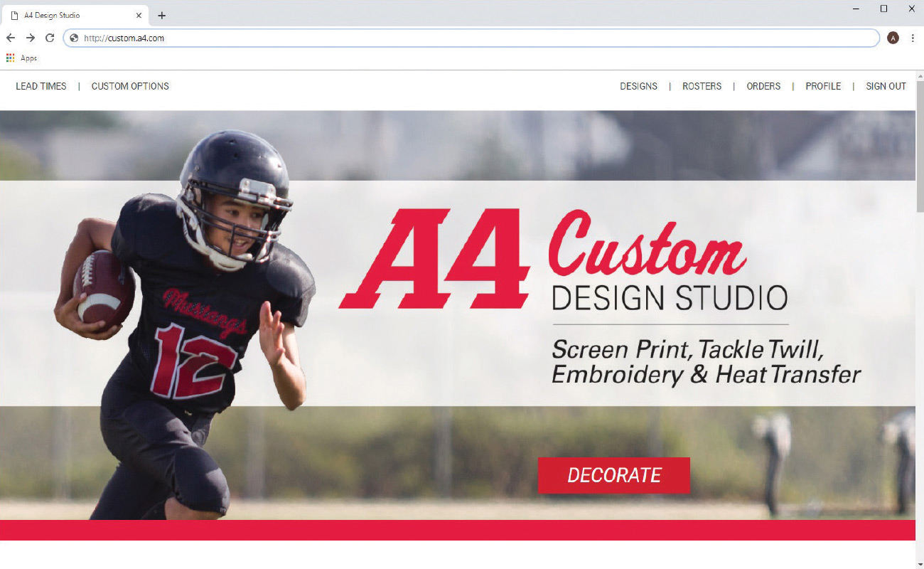924x569 pixels.
Task: Go to DESIGNS in navigation
Action: coord(638,86)
